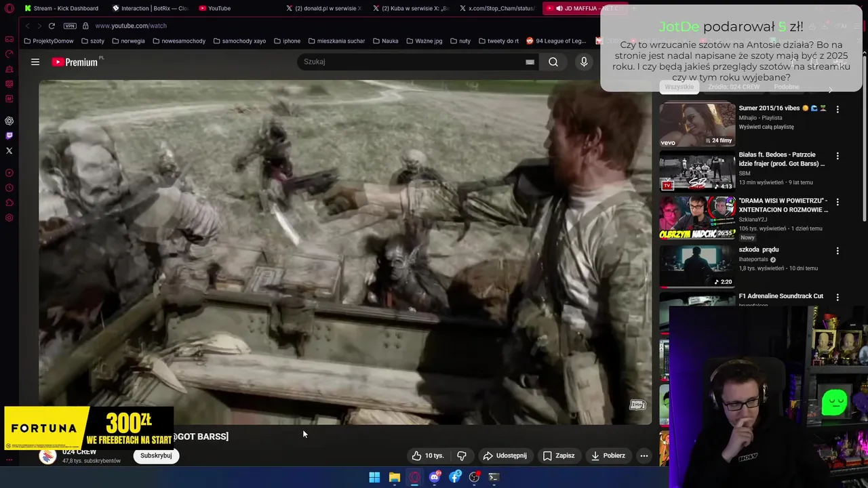The width and height of the screenshot is (868, 488).
Task: Open X panel in Opera sidebar
Action: (9, 150)
